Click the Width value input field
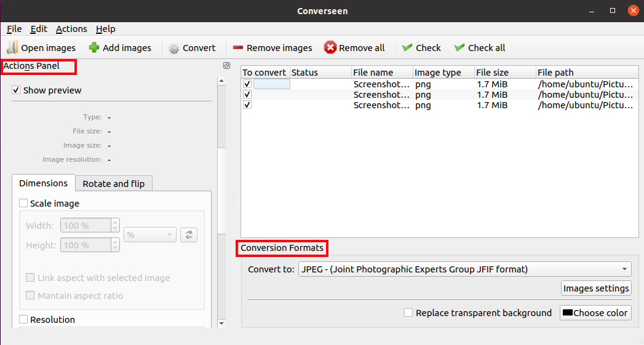The height and width of the screenshot is (345, 644). point(86,226)
